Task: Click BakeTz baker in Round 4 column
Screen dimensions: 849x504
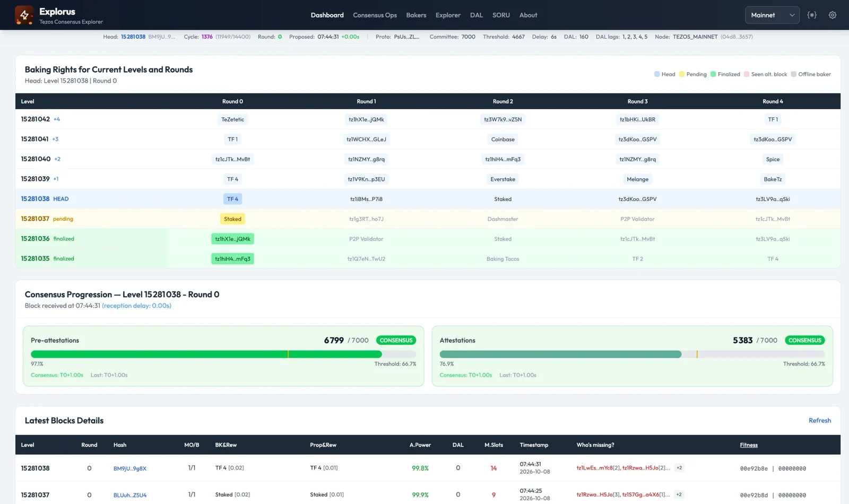Action: pos(773,179)
